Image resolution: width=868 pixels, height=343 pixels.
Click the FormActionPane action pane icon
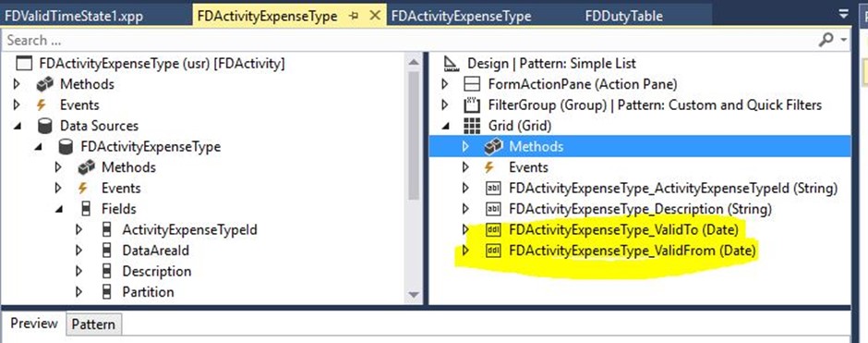[472, 84]
